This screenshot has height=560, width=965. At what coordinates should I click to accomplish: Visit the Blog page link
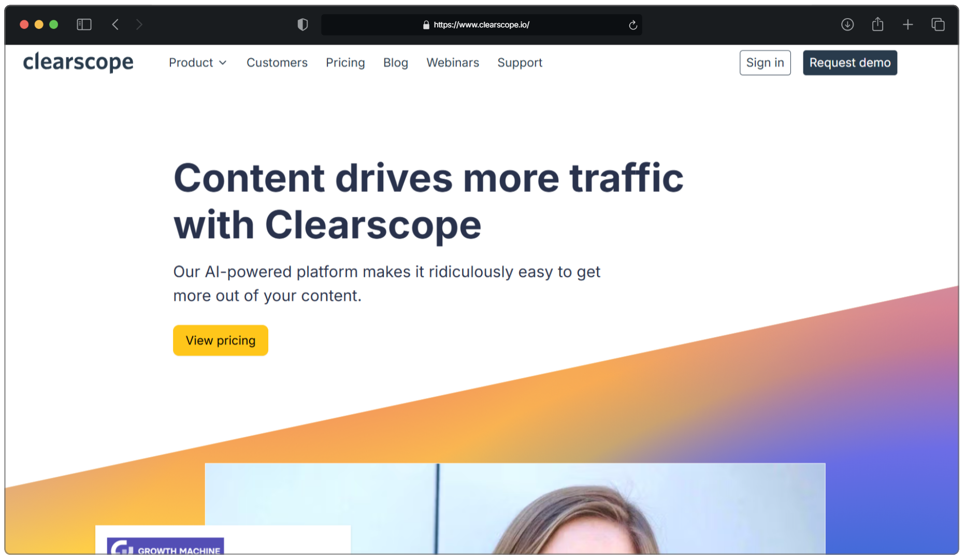396,63
